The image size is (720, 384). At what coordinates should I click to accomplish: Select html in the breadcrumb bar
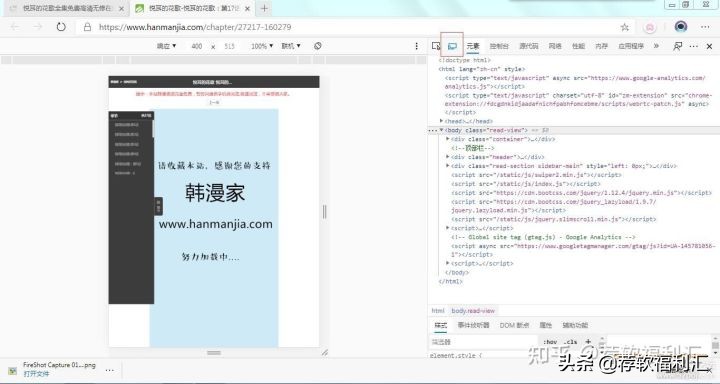coord(438,311)
